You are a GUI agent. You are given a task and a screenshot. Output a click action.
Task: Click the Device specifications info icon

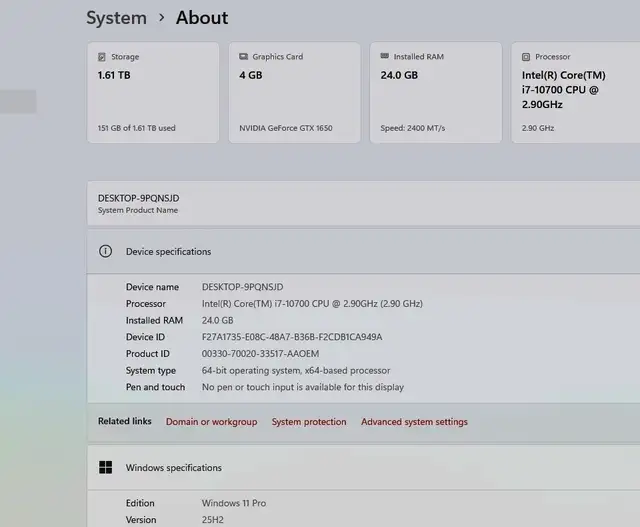click(x=105, y=251)
